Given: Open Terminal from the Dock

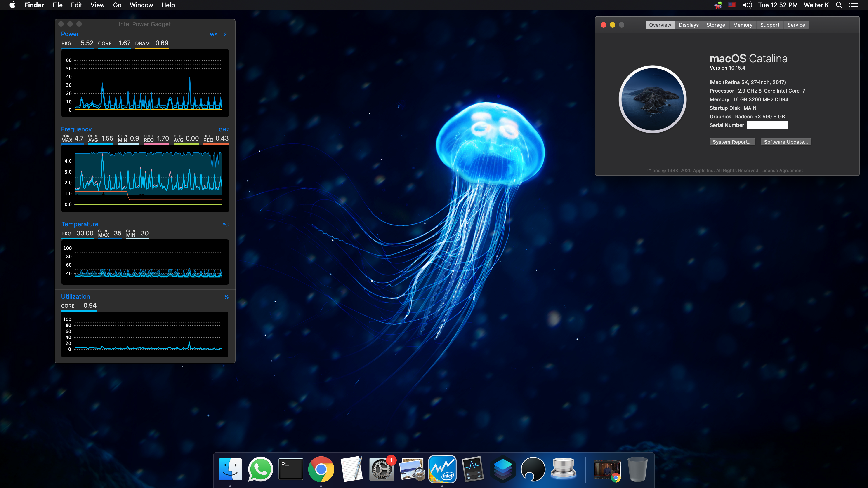Looking at the screenshot, I should tap(290, 469).
